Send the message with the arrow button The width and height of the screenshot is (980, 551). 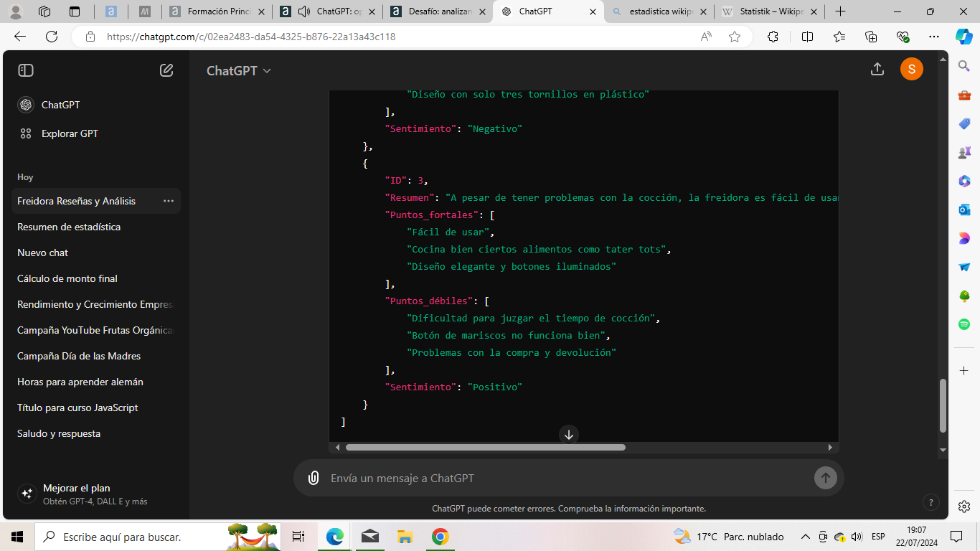pyautogui.click(x=826, y=478)
